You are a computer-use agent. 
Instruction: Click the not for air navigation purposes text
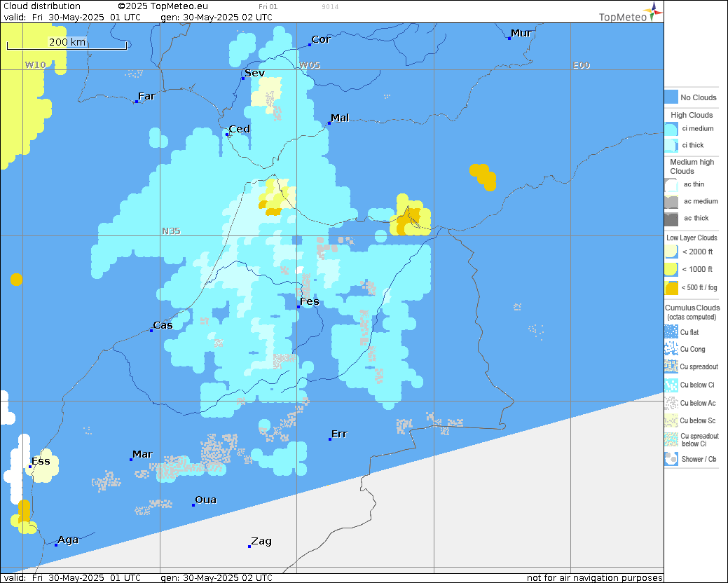(x=594, y=578)
